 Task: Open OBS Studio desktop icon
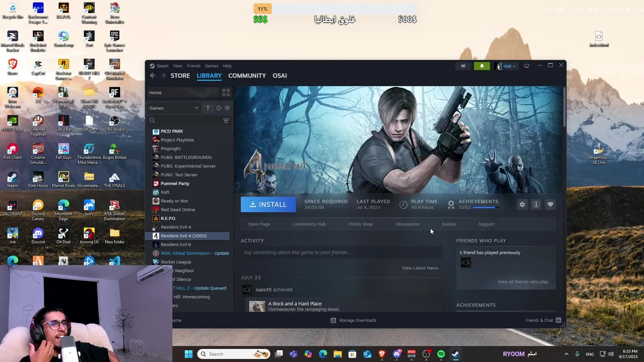click(x=114, y=123)
